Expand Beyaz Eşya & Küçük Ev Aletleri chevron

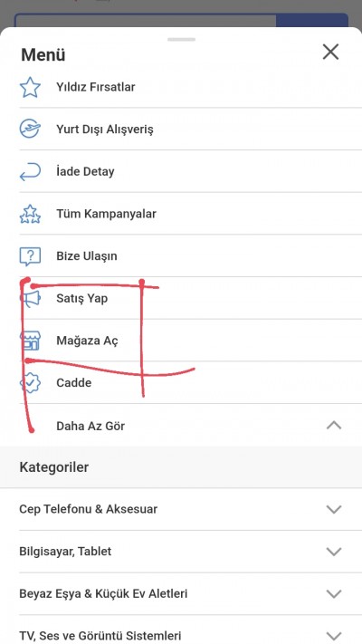click(x=334, y=593)
